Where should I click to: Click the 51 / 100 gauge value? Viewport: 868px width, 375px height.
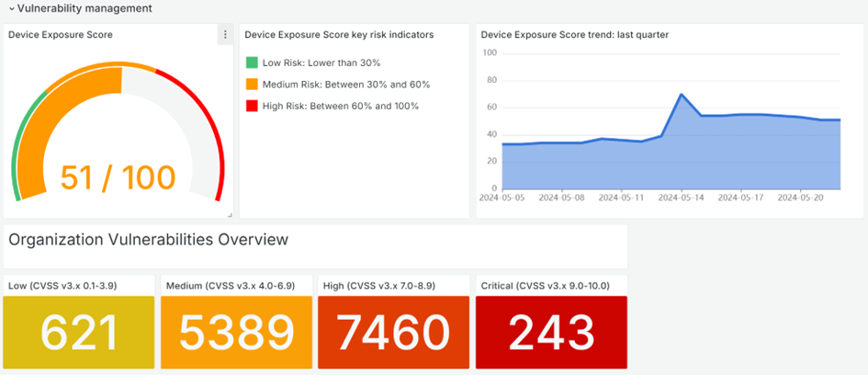118,177
